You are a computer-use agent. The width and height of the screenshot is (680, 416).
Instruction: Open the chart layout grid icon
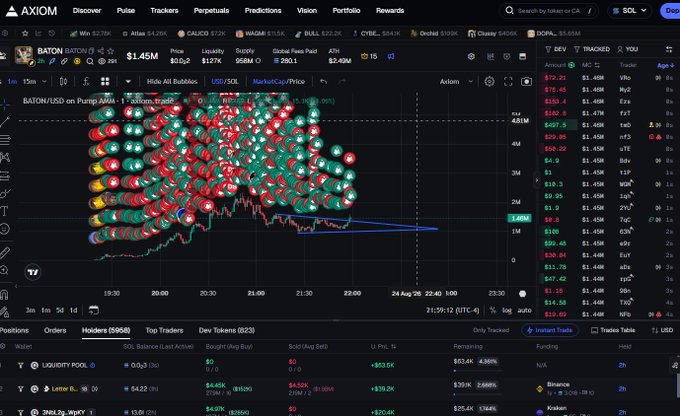pos(105,81)
